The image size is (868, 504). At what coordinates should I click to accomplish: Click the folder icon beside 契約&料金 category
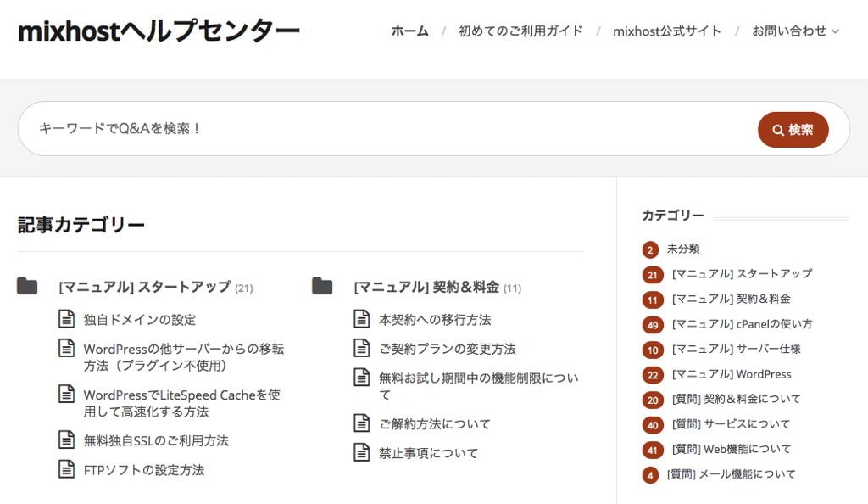coord(322,286)
